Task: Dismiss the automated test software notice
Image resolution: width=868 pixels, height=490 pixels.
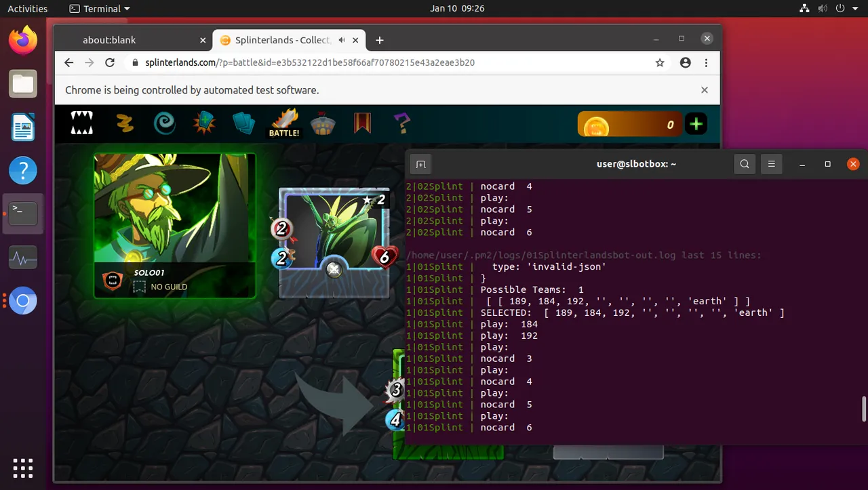Action: [705, 90]
